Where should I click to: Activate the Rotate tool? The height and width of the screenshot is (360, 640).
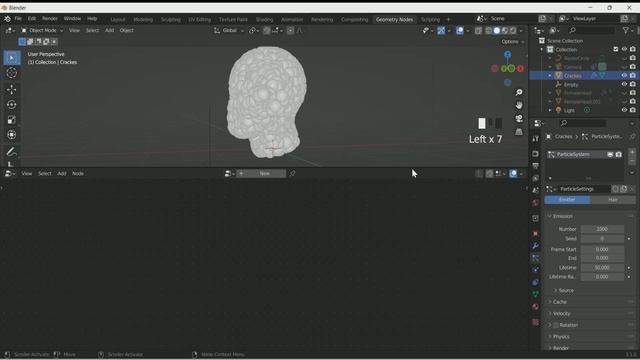11,104
